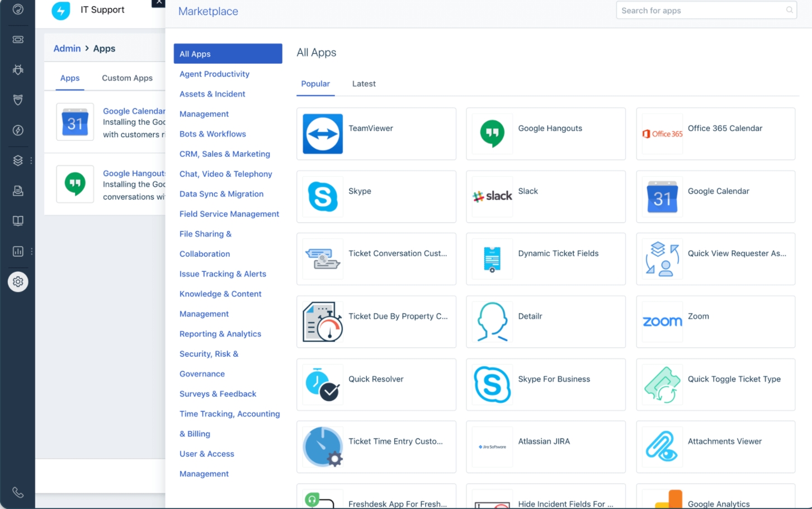Click the Quick Resolver clock icon
The height and width of the screenshot is (509, 812).
[323, 384]
